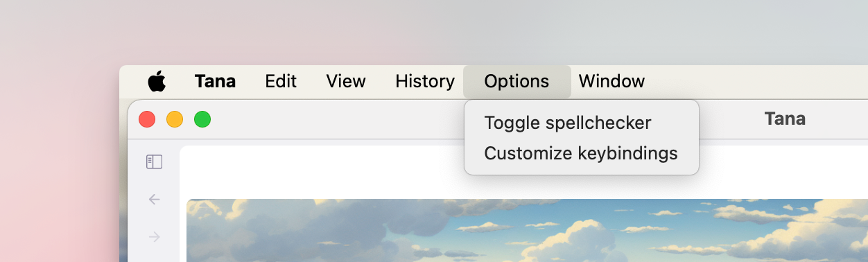Choose Customize keybindings menu entry
Viewport: 868px width, 262px height.
pyautogui.click(x=582, y=152)
